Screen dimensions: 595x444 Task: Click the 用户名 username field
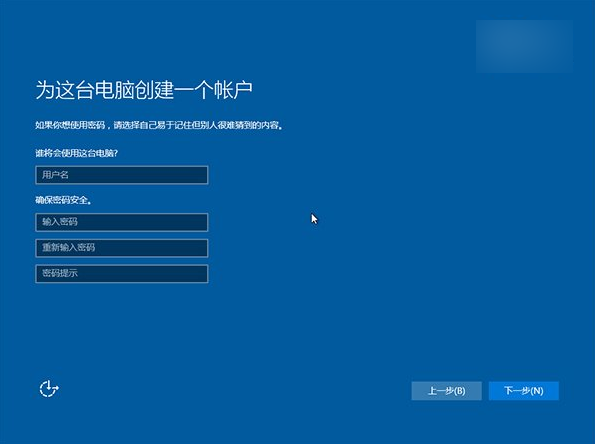[122, 175]
